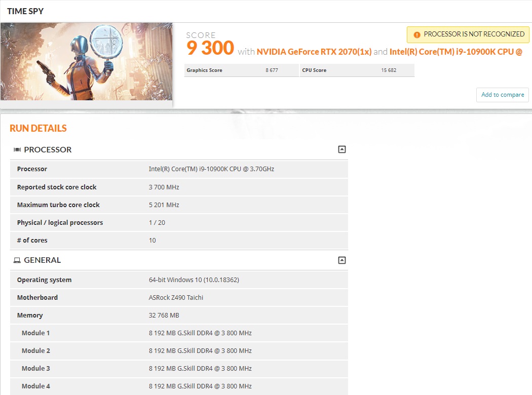Click the laptop icon beside GENERAL
This screenshot has width=532, height=395.
tap(17, 260)
